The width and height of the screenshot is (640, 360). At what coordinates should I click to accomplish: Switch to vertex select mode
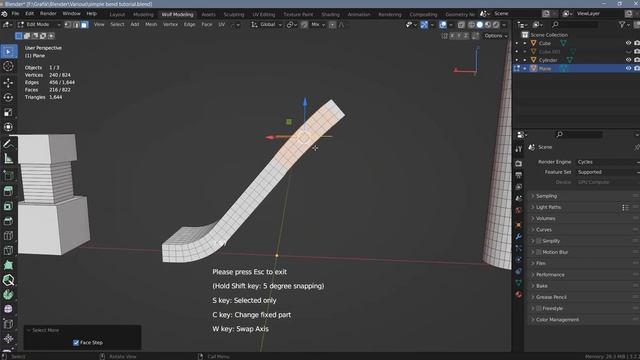68,24
